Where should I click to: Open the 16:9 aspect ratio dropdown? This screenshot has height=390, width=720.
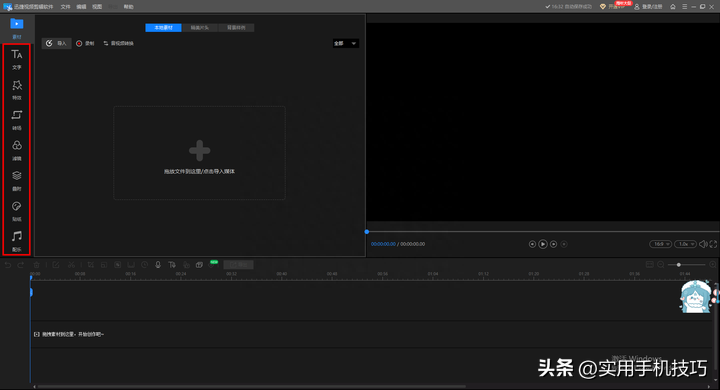tap(661, 244)
